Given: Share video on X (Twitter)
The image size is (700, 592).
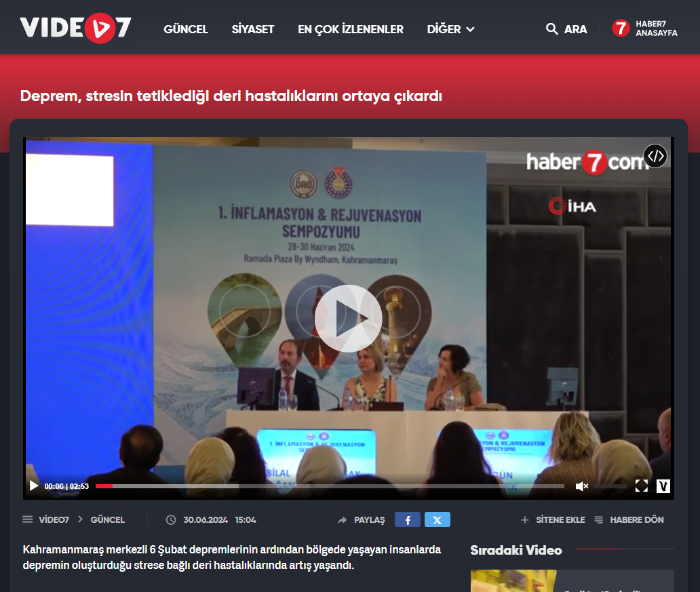Looking at the screenshot, I should (437, 520).
